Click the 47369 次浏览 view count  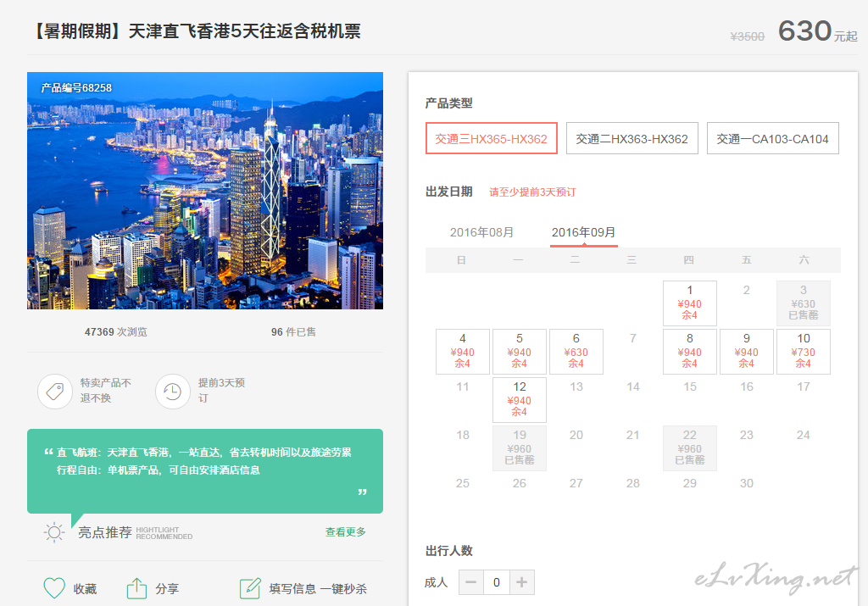115,332
